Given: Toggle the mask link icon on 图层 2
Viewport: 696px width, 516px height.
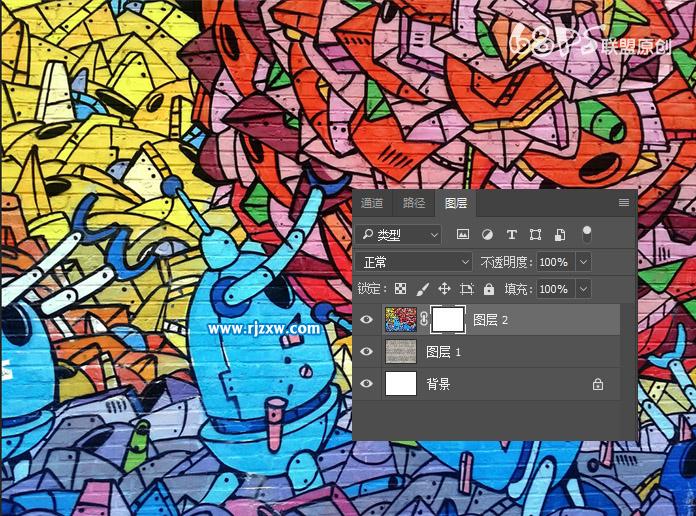Looking at the screenshot, I should tap(424, 319).
